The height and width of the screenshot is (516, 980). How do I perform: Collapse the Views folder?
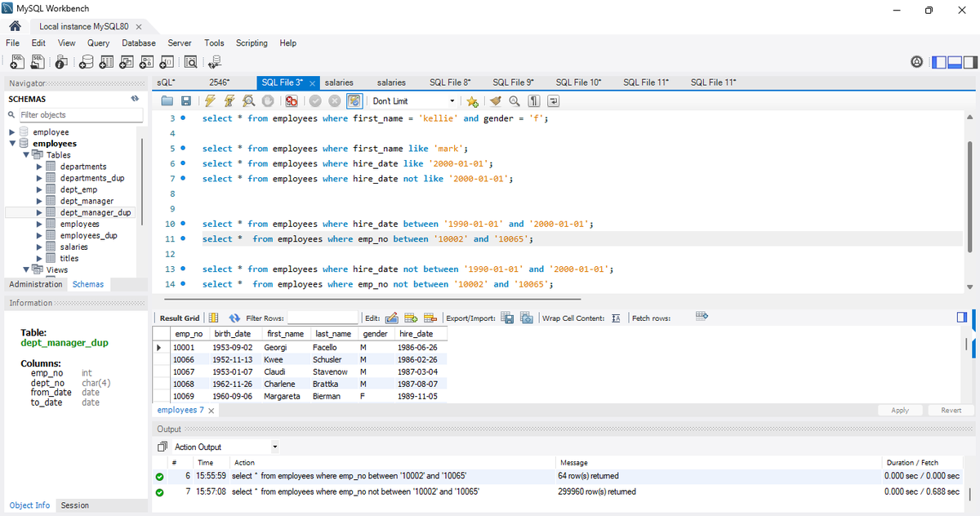pos(26,269)
